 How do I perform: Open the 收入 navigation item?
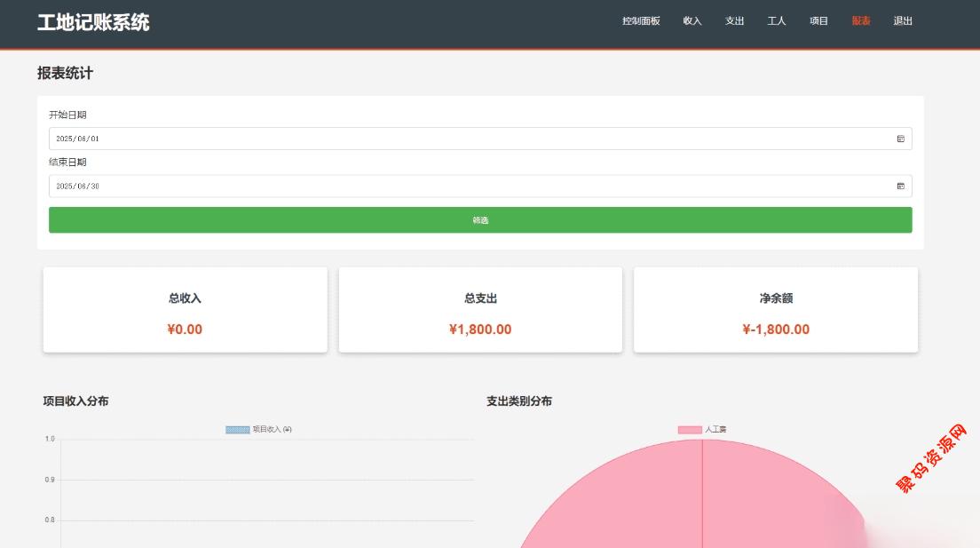coord(692,21)
